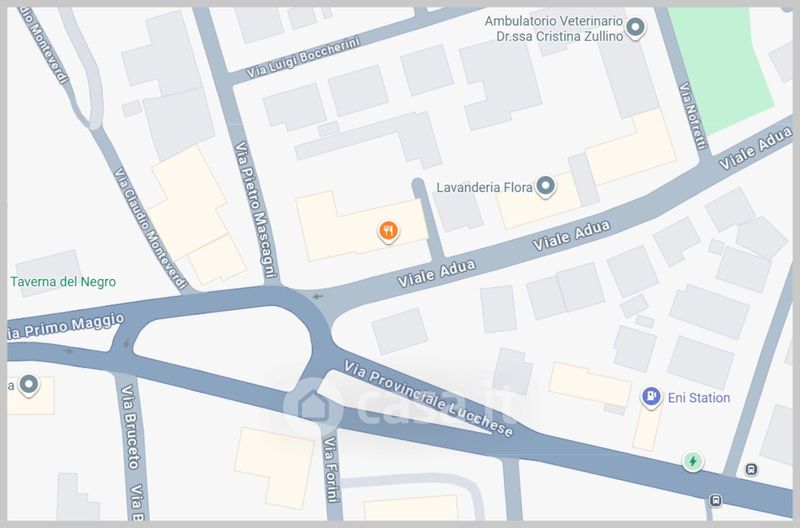Click the casa.it house logo watermark

312,407
